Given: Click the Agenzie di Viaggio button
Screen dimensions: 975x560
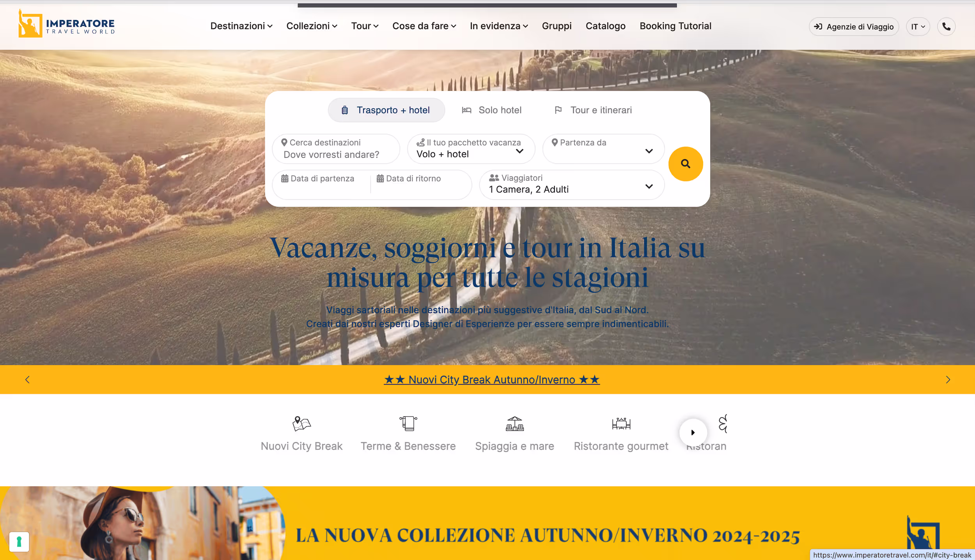Looking at the screenshot, I should tap(853, 26).
